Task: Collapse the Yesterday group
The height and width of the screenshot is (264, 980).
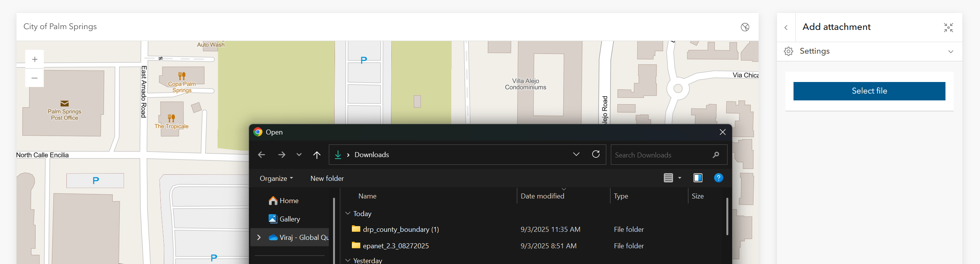Action: click(348, 260)
